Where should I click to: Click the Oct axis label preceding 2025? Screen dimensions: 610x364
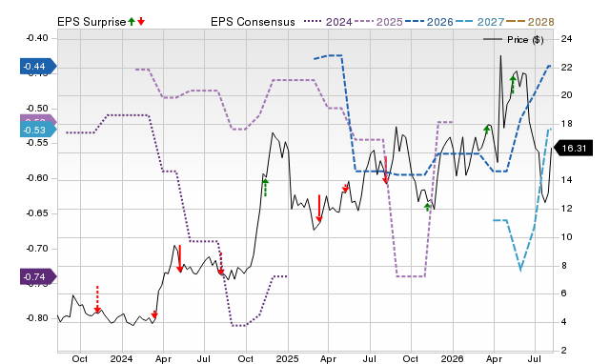(245, 358)
